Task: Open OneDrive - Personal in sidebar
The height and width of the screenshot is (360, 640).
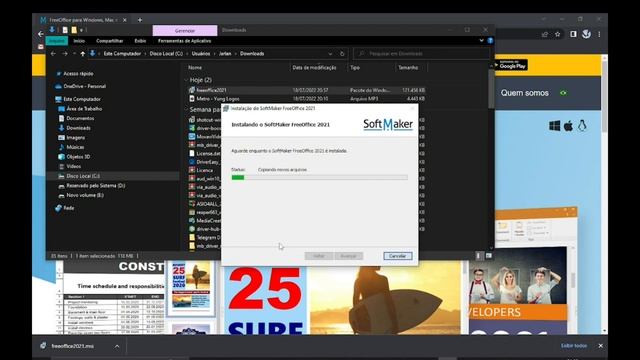Action: [84, 86]
